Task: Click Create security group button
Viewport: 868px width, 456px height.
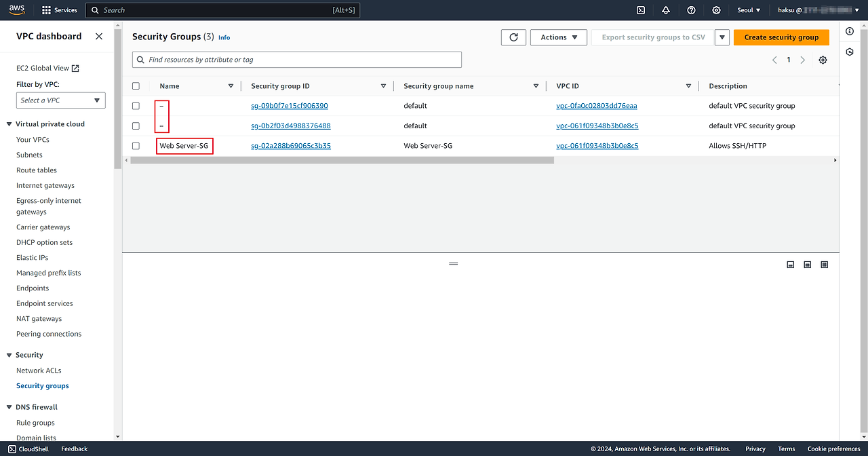Action: click(x=781, y=37)
